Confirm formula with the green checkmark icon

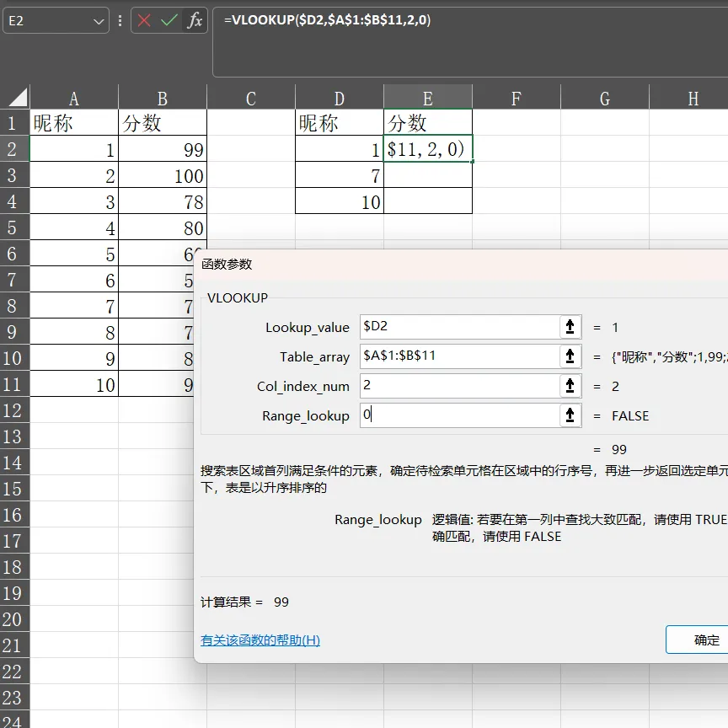[169, 20]
